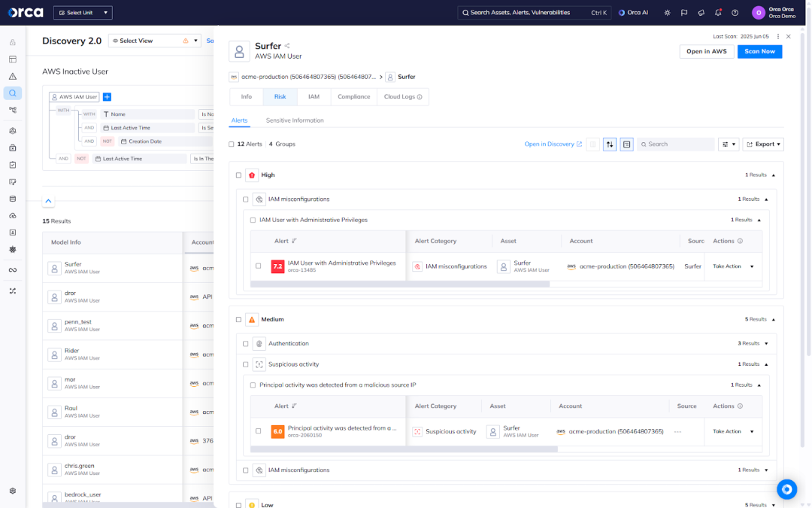Open the Sensitive Information subtab

click(x=295, y=120)
